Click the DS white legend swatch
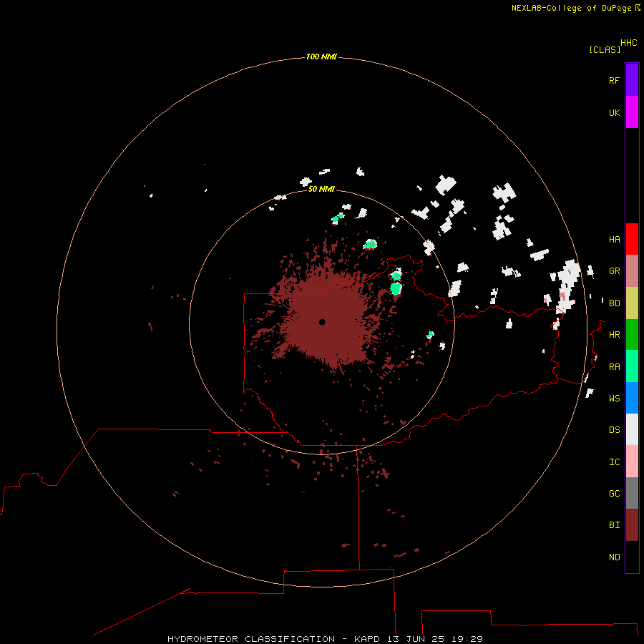Viewport: 644px width, 644px height. [x=632, y=429]
